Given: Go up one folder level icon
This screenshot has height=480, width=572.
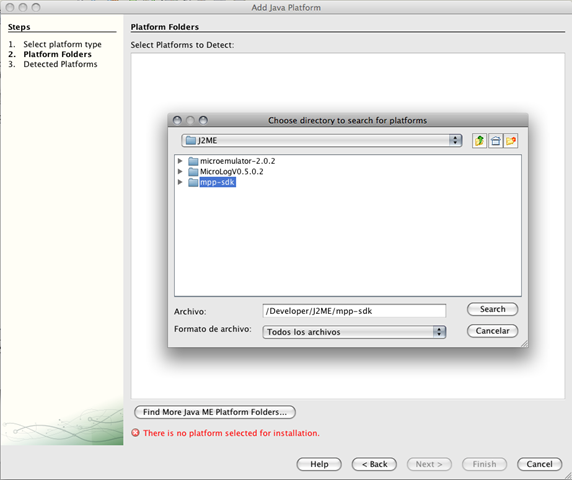Looking at the screenshot, I should [x=479, y=140].
